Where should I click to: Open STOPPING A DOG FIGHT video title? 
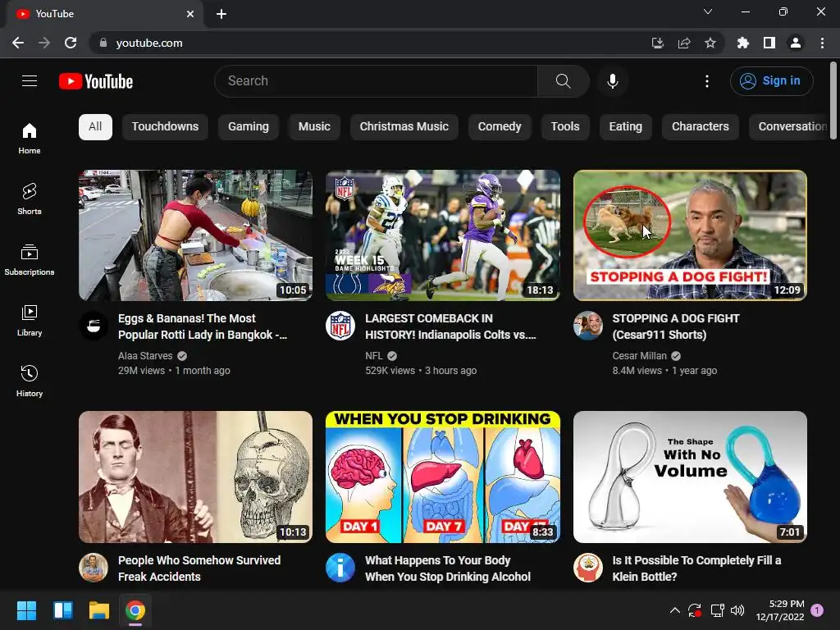(676, 326)
